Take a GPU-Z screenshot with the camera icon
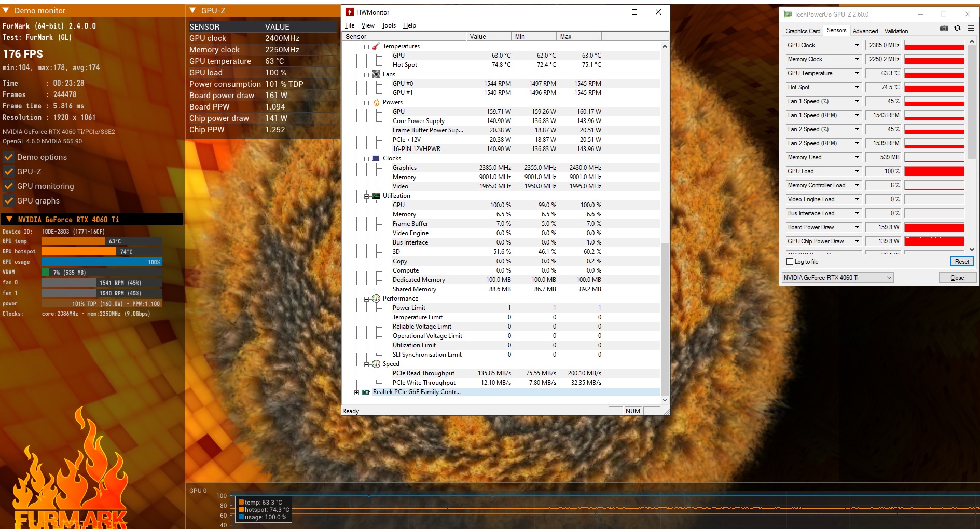980x529 pixels. click(x=944, y=29)
